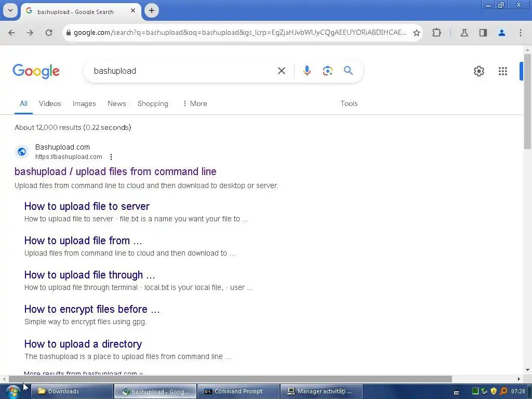The image size is (532, 399).
Task: Start voice search with microphone
Action: 307,71
